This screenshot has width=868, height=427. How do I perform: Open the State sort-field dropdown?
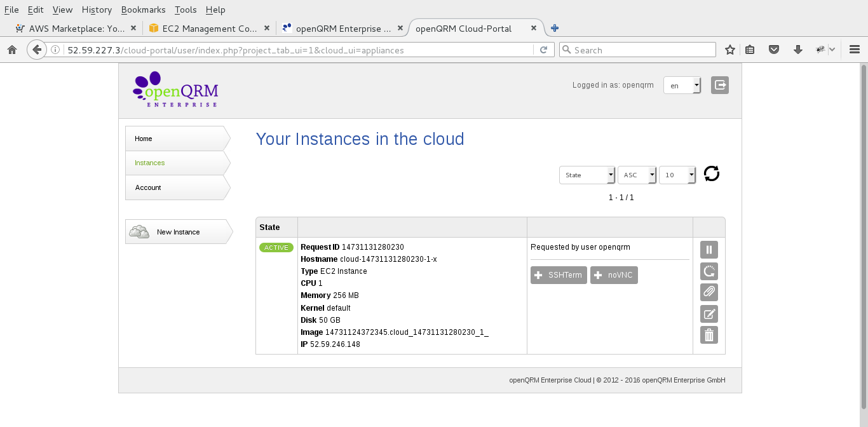pos(587,175)
